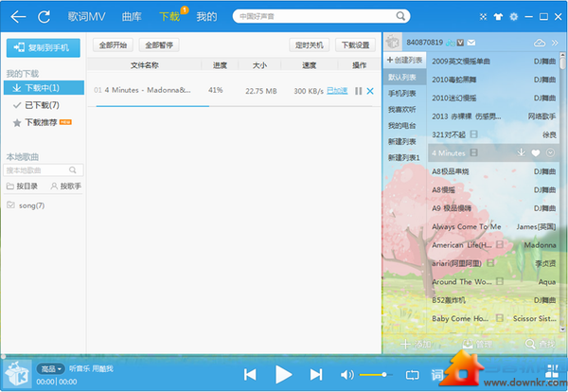Skip to previous track
Viewport: 568px width, 392px height.
250,375
